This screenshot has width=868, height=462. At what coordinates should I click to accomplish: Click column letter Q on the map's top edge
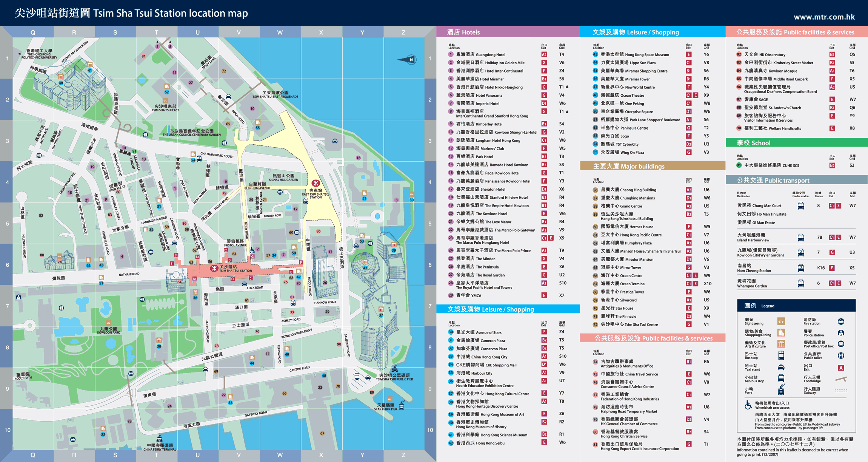pos(33,32)
